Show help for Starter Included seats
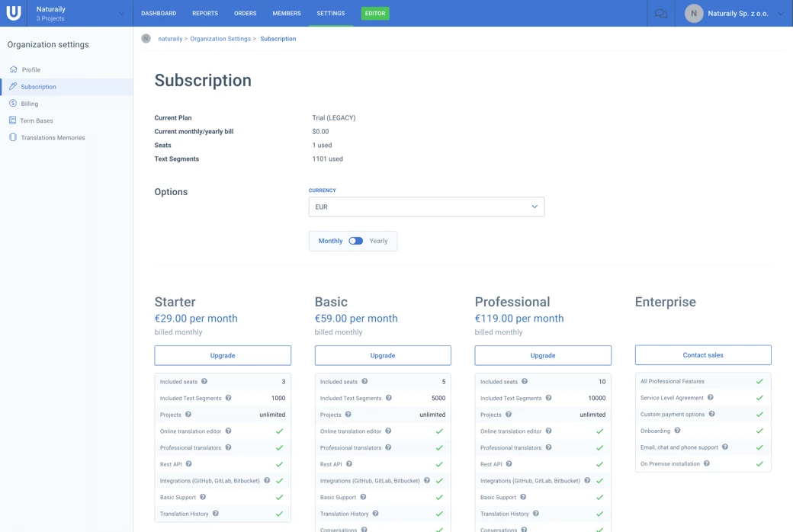This screenshot has height=532, width=793. 204,381
